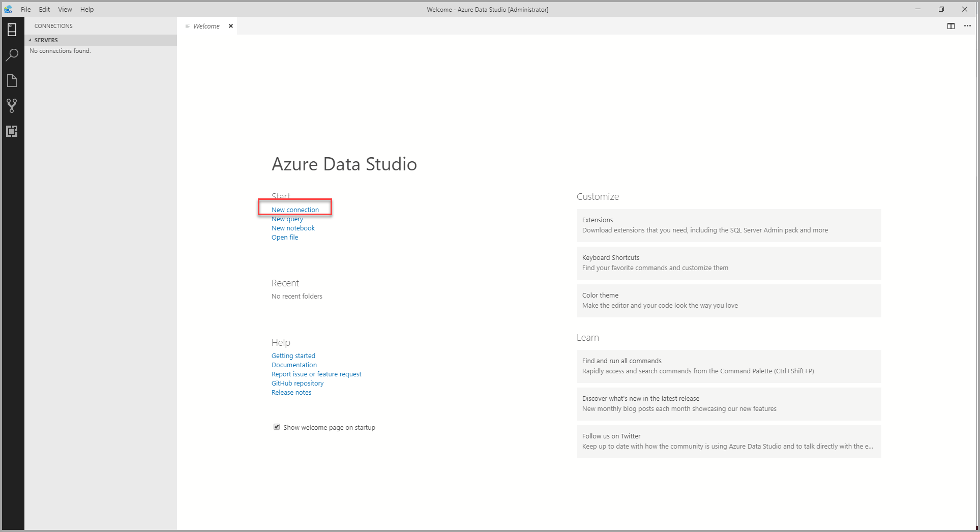This screenshot has height=532, width=980.
Task: Open the Explorer file icon in sidebar
Action: tap(12, 80)
